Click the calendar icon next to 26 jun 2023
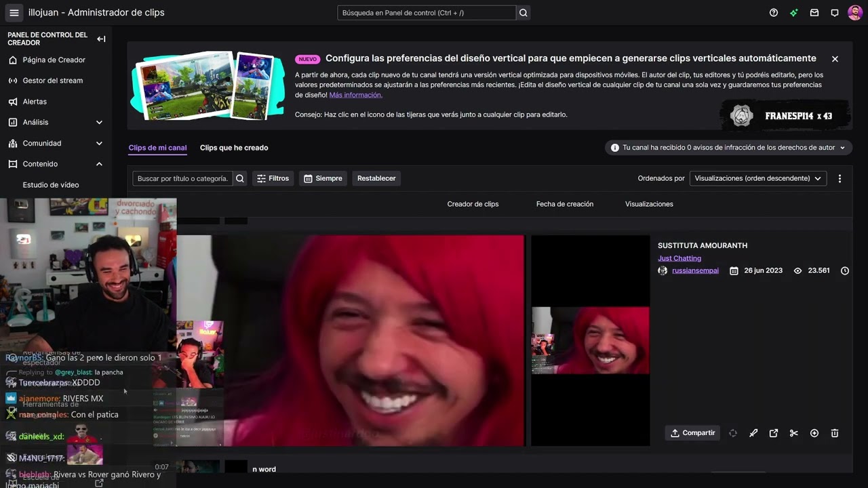Viewport: 868px width, 488px height. (x=734, y=270)
